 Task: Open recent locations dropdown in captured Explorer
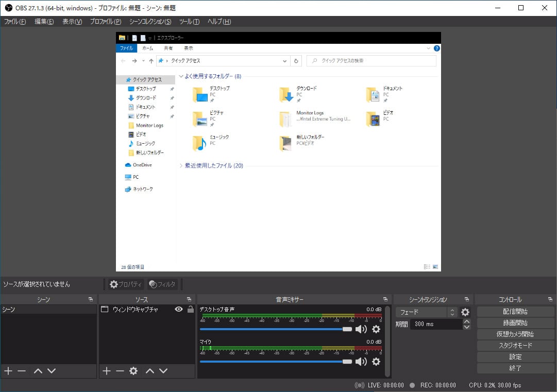click(144, 61)
